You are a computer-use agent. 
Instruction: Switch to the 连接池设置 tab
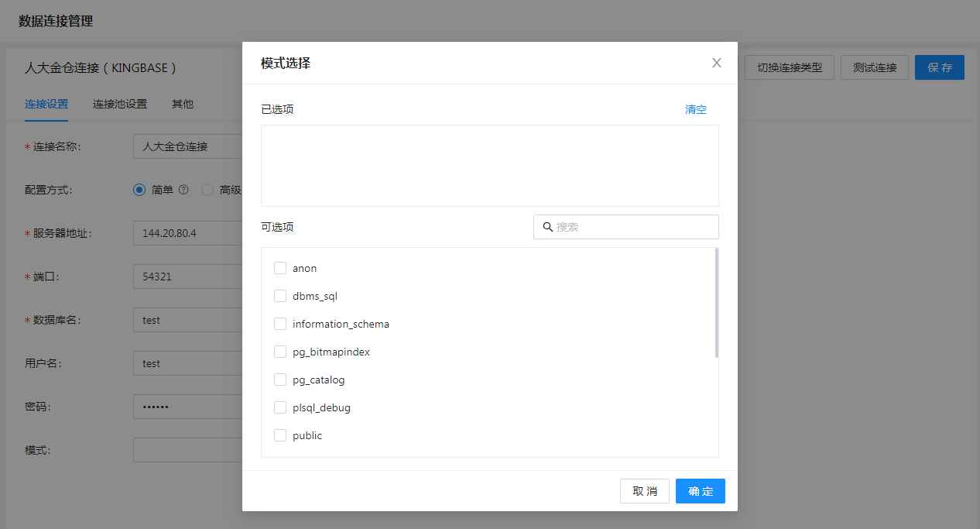120,104
